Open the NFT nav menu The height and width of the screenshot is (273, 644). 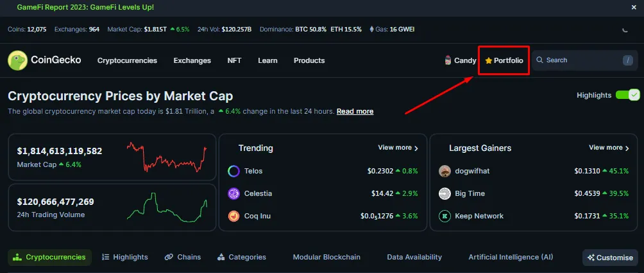[235, 60]
